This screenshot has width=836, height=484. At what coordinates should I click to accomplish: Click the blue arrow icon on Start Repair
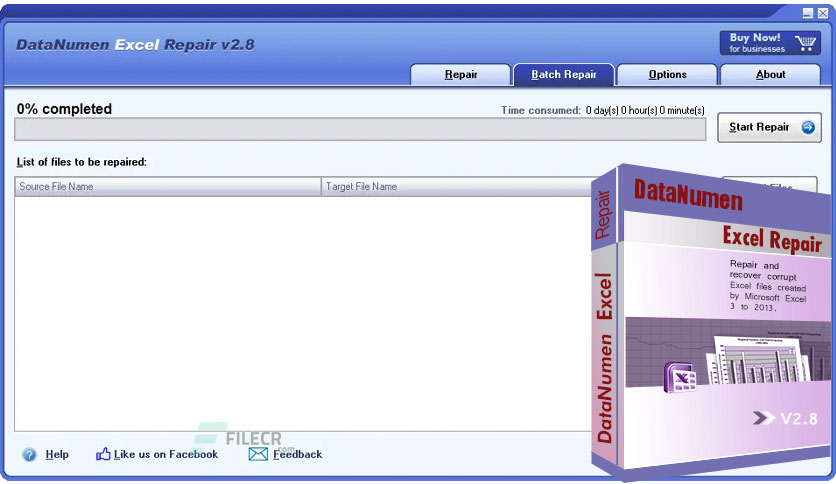tap(808, 127)
